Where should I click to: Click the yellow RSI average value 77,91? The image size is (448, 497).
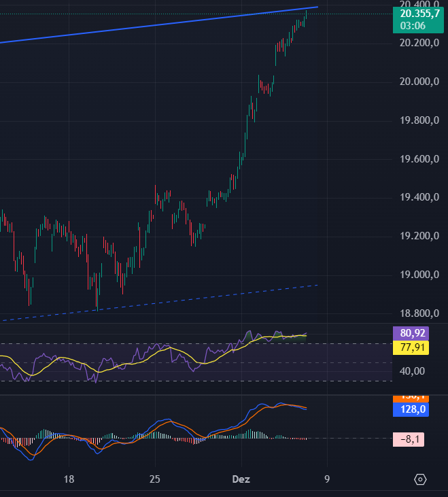[411, 347]
